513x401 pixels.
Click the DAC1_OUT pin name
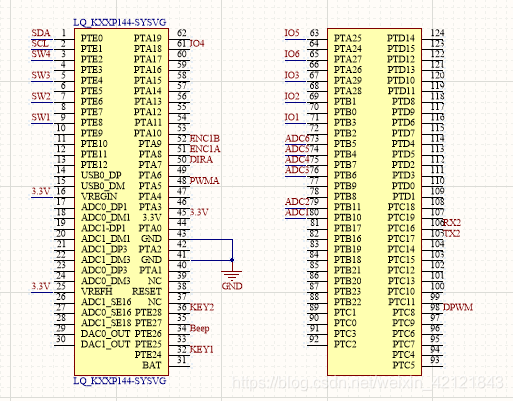(x=105, y=344)
